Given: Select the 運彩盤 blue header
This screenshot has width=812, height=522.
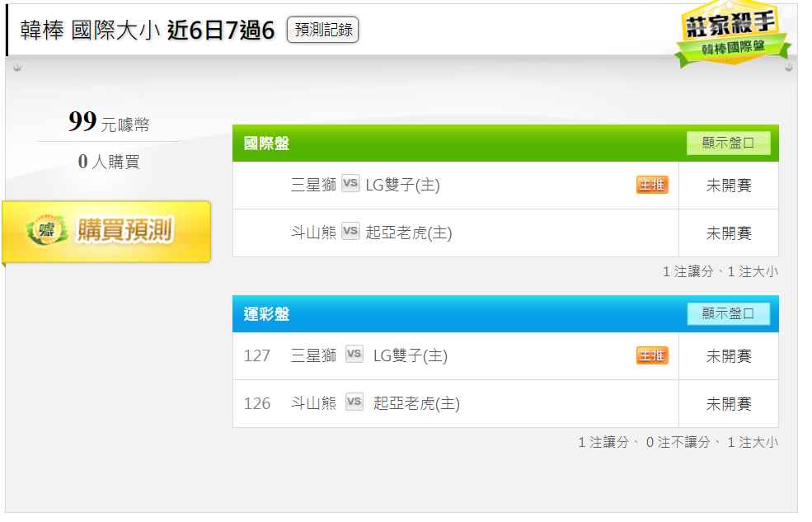Looking at the screenshot, I should pyautogui.click(x=505, y=314).
